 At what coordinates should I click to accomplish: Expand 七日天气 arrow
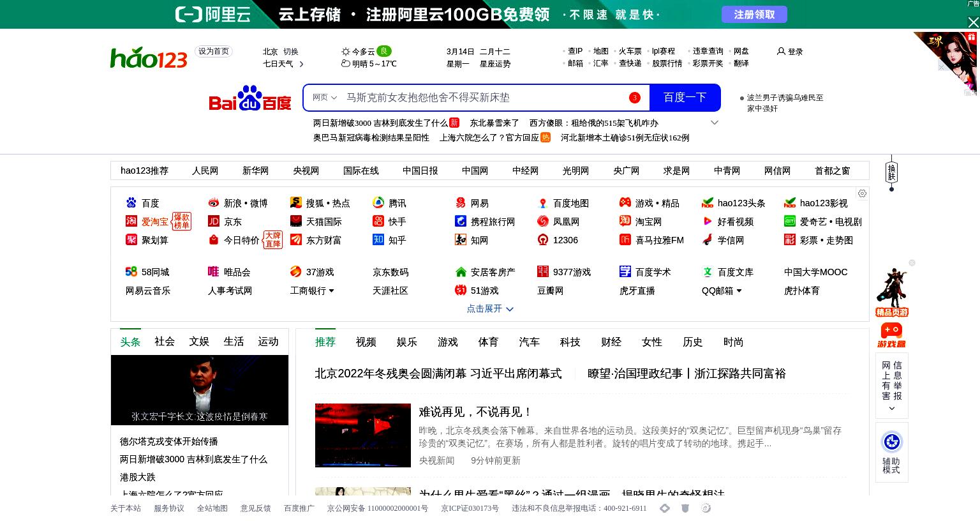click(302, 64)
